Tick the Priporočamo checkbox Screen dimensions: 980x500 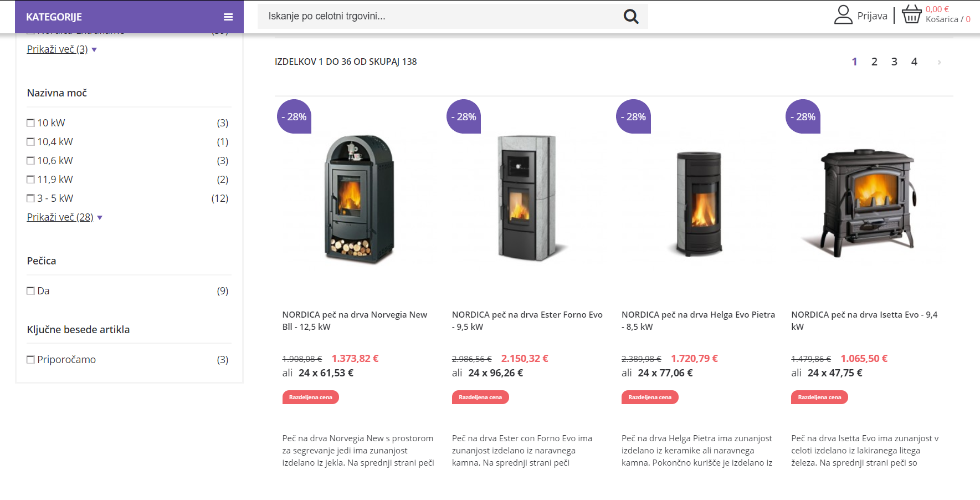(31, 360)
